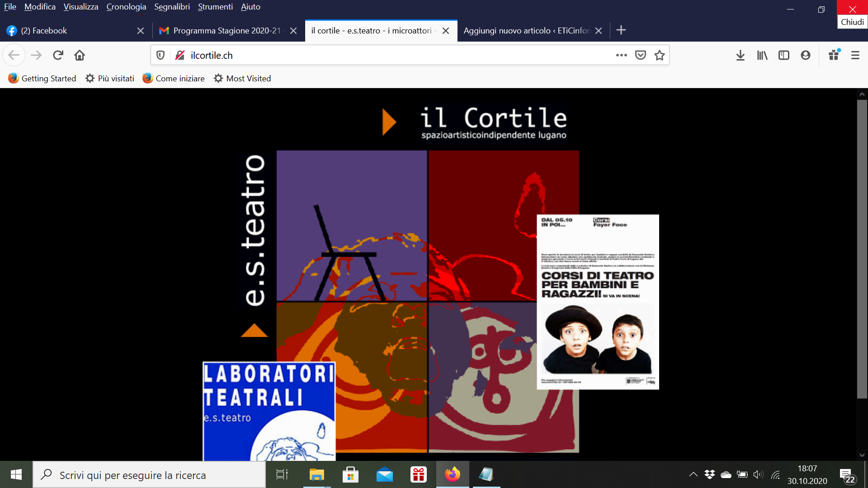This screenshot has height=488, width=868.
Task: Open Task View in taskbar
Action: tap(282, 474)
